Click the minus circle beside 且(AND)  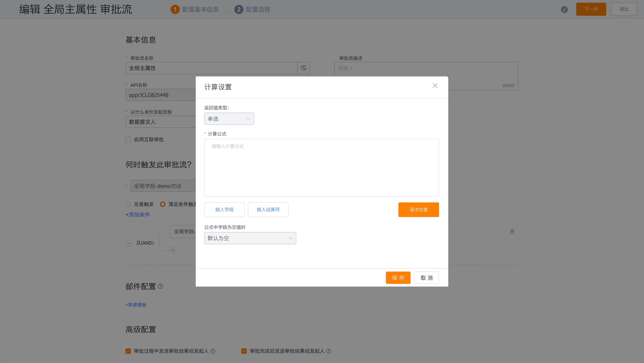point(129,243)
